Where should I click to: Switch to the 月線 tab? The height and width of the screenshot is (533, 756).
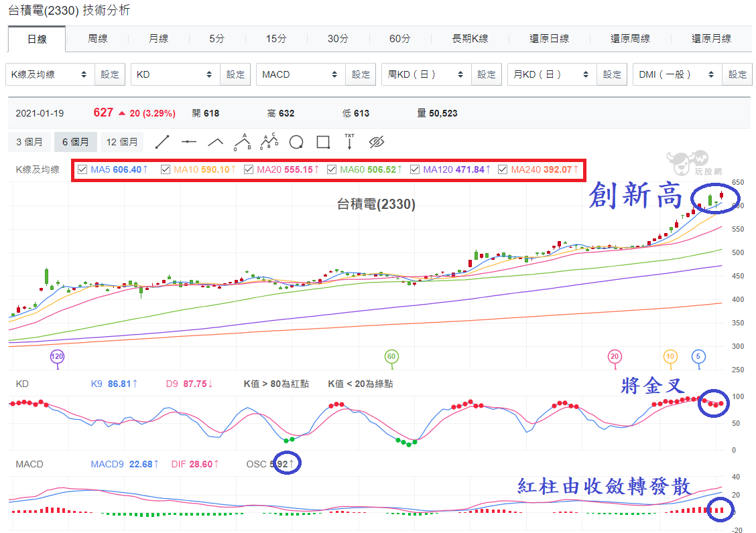tap(159, 39)
